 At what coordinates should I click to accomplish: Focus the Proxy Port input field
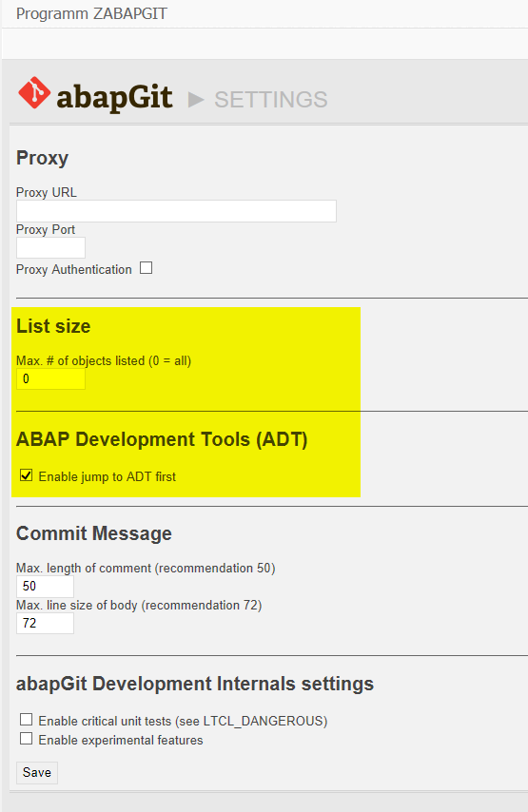(50, 248)
